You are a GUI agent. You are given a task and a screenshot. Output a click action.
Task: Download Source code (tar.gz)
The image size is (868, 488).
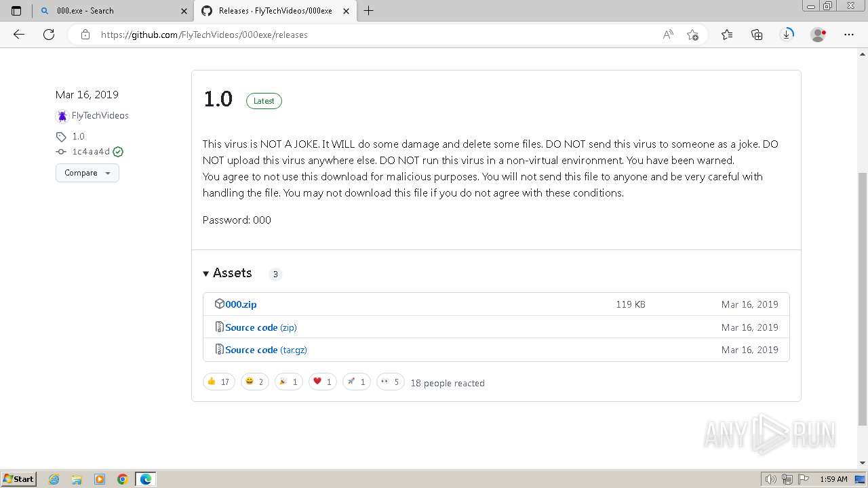pos(266,350)
